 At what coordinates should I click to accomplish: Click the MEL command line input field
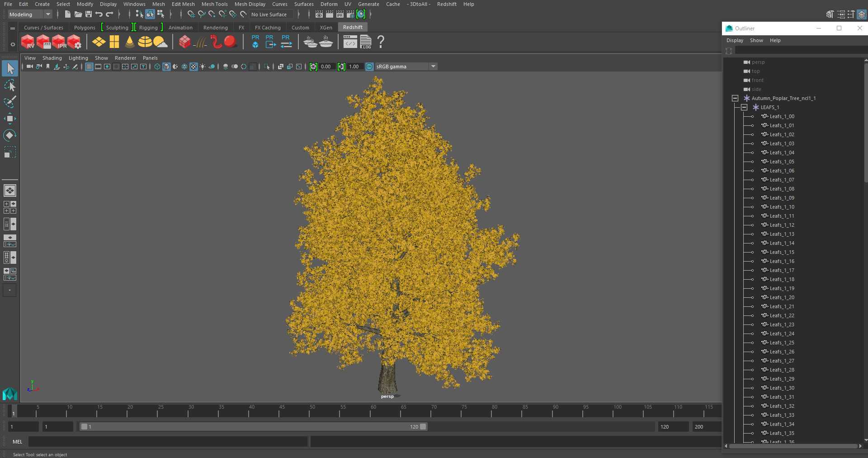click(168, 442)
